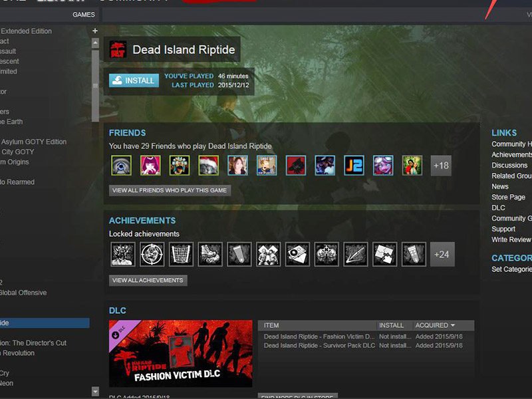This screenshot has height=399, width=532.
Task: Select the stomping boot achievement icon
Action: click(210, 254)
